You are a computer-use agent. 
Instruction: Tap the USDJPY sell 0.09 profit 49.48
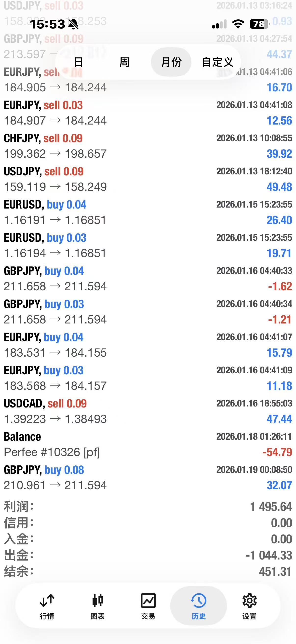point(279,187)
